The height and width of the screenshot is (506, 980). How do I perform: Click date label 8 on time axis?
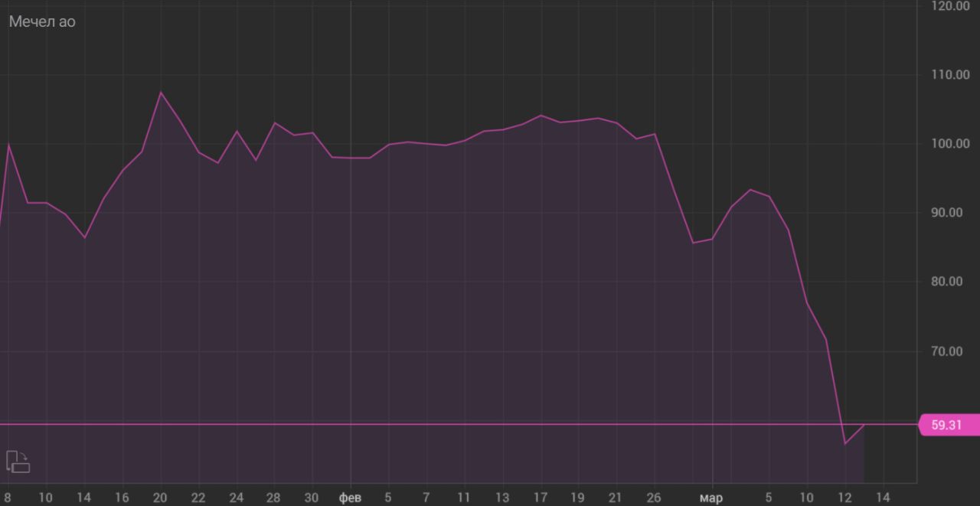pos(8,498)
